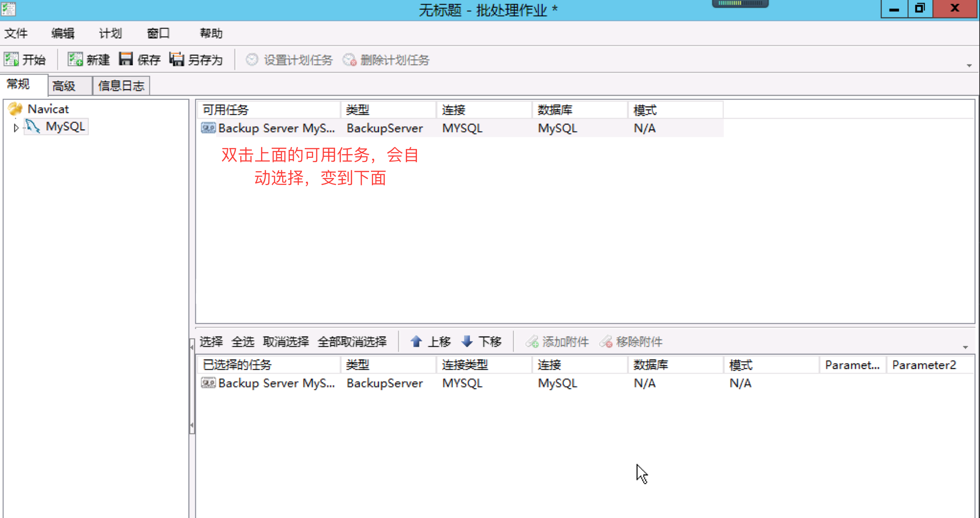
Task: Click the 选择 button
Action: (211, 341)
